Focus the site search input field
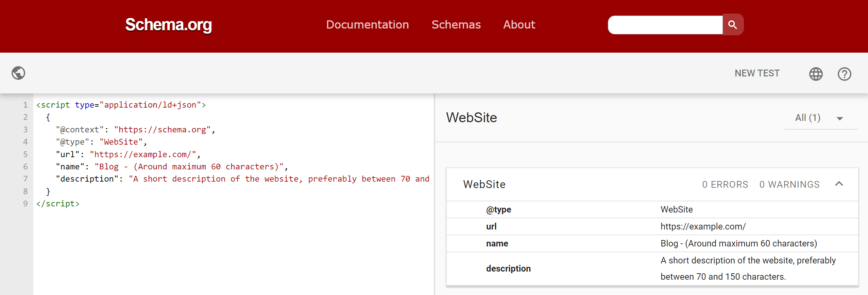 (665, 25)
